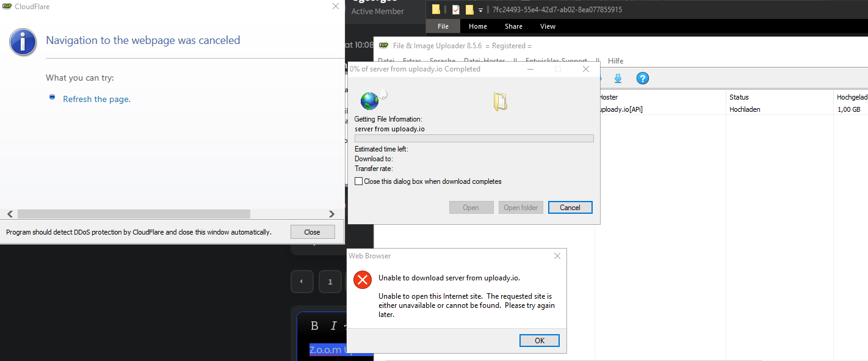Click the 'Refresh the page.' link
868x361 pixels.
96,99
